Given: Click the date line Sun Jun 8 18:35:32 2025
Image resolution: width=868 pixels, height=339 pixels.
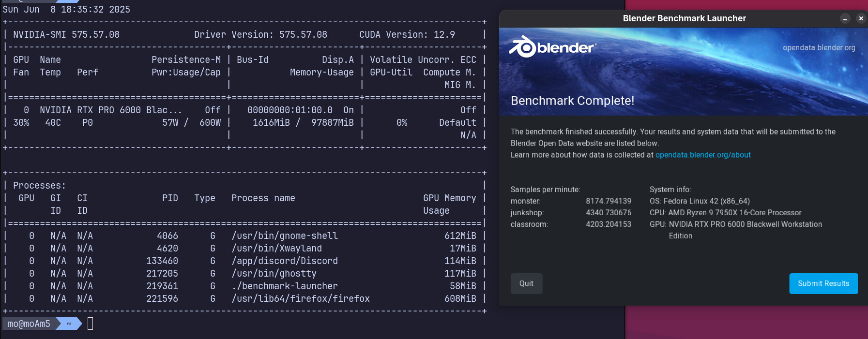Looking at the screenshot, I should click(66, 9).
